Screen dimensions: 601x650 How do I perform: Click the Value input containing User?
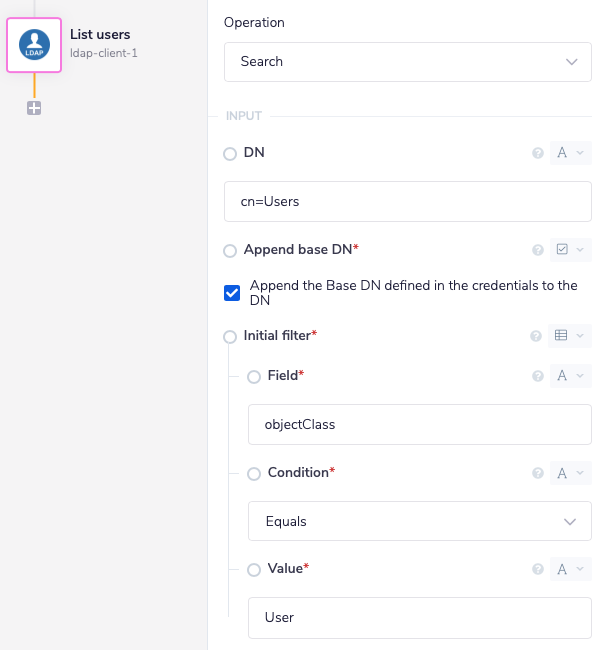420,617
